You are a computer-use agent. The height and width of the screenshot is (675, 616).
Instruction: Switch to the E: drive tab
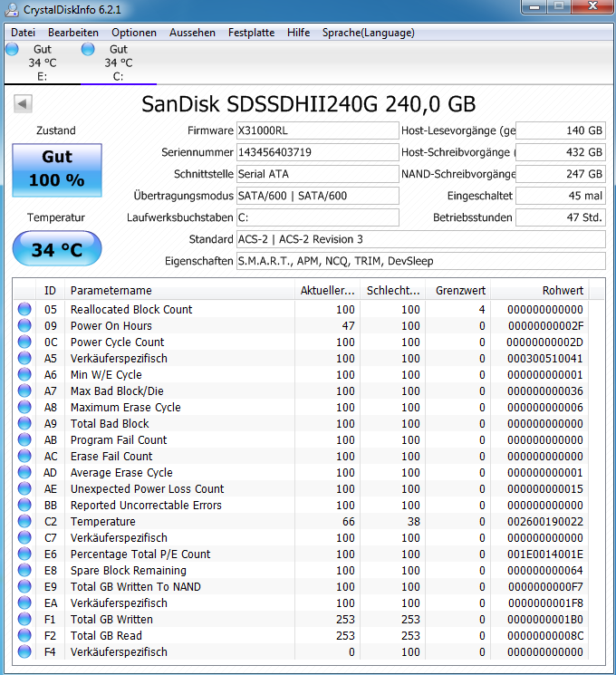point(43,63)
